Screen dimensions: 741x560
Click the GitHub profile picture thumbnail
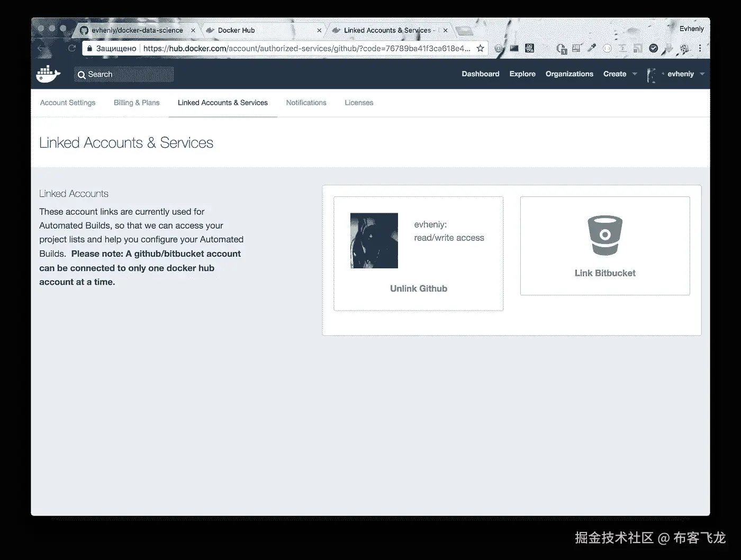tap(374, 241)
